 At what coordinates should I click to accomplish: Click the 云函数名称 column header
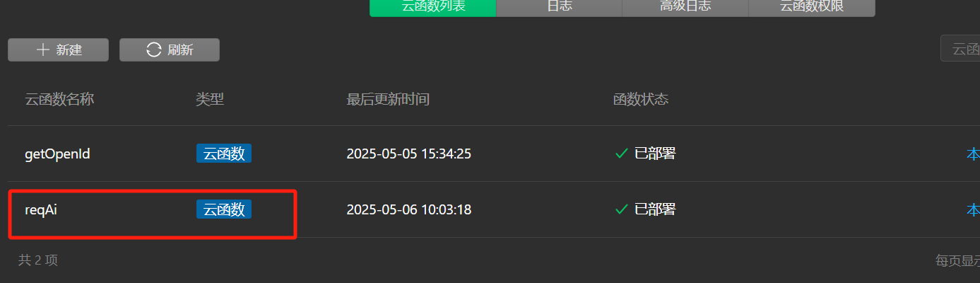(59, 99)
